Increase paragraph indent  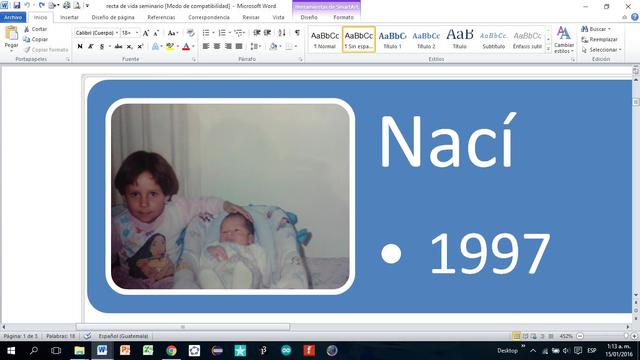click(x=268, y=33)
